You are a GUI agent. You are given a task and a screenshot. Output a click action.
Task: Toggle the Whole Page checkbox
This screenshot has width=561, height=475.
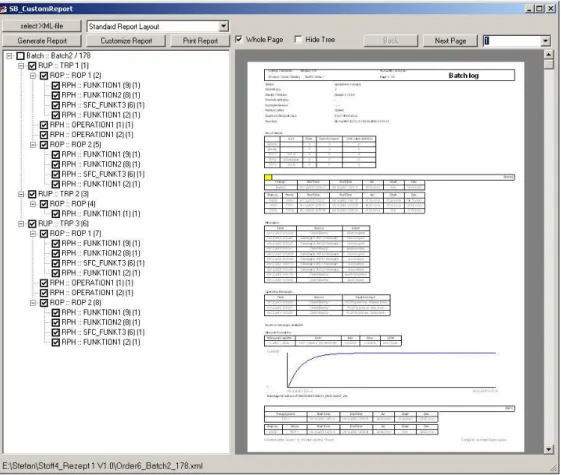(239, 39)
